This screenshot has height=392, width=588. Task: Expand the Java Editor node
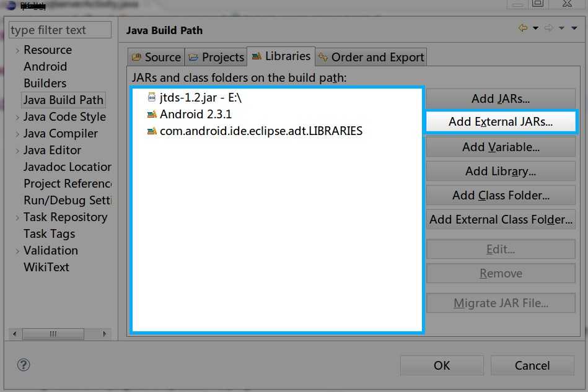(x=17, y=150)
